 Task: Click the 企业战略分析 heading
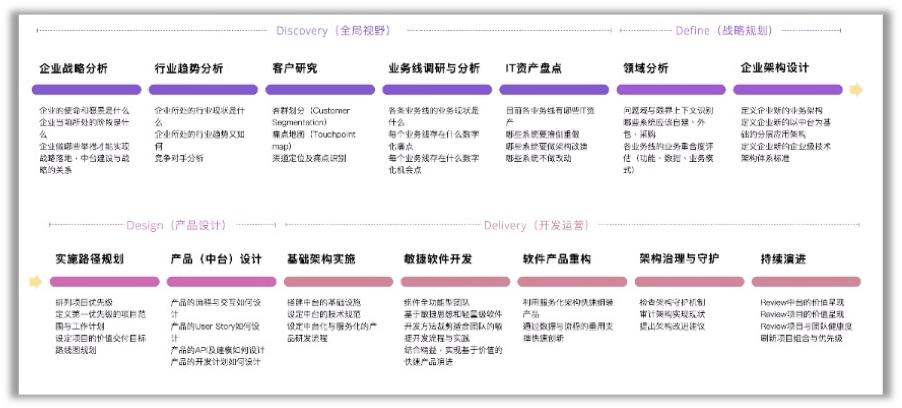coord(73,68)
